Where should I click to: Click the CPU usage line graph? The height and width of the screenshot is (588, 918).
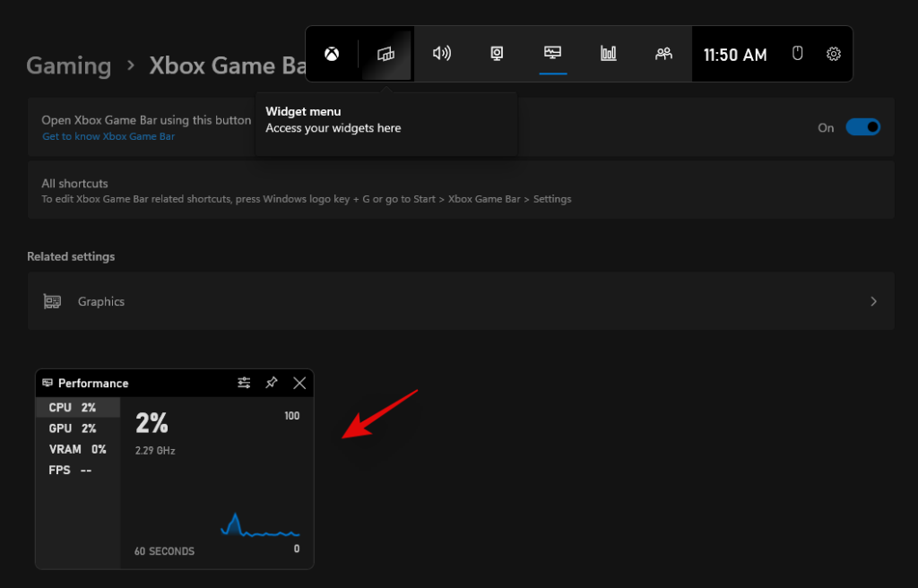click(x=260, y=525)
